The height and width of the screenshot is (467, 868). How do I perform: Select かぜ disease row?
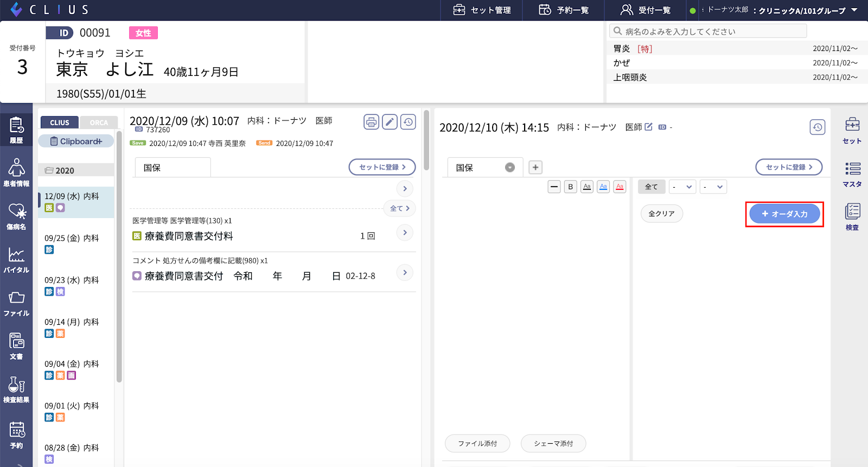(x=736, y=63)
